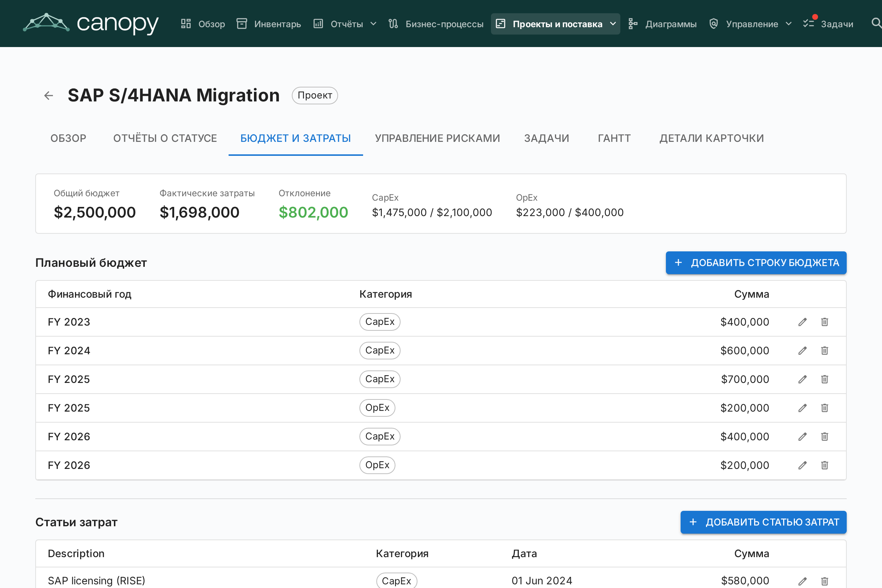Screen dimensions: 882x588
Task: Edit the FY 2026 CapEx budget line
Action: [x=803, y=437]
